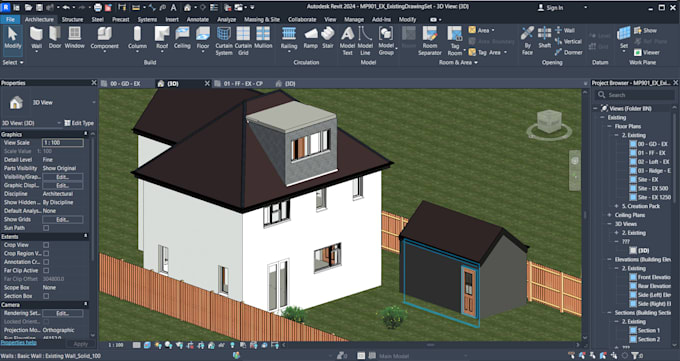Open the Select panel dropdown
Screen dimensions: 680x361
(x=13, y=62)
